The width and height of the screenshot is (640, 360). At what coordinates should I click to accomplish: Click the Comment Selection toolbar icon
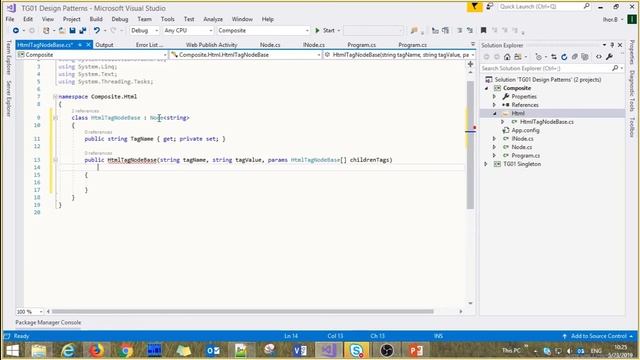coord(460,31)
